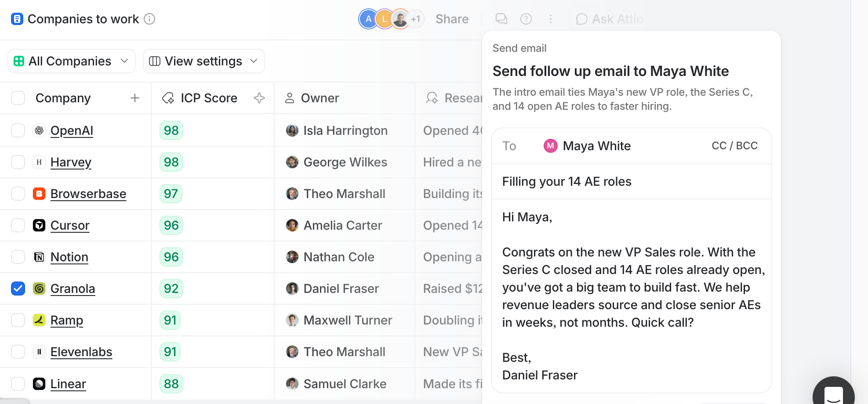The image size is (868, 404).
Task: Click Linear's ICP score 88 badge
Action: click(x=171, y=384)
